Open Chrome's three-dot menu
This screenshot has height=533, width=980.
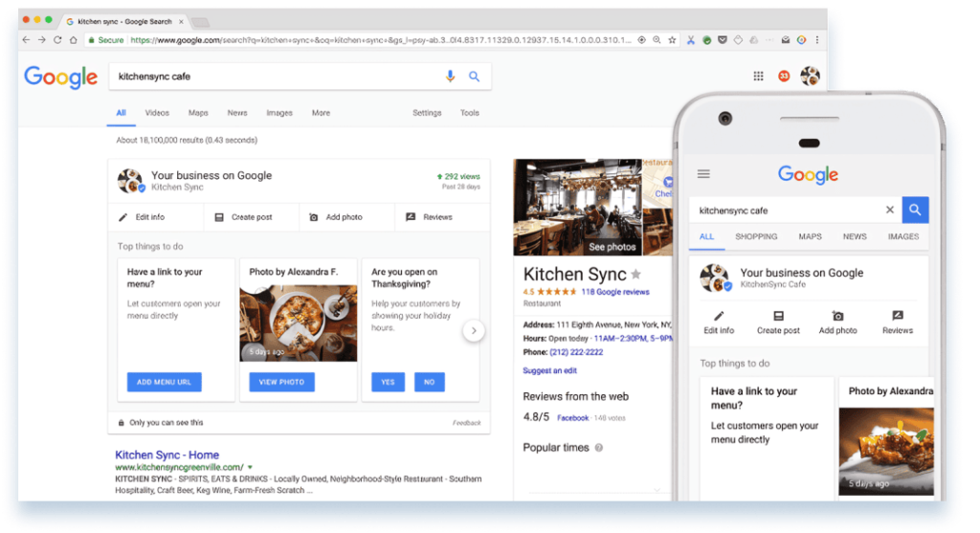(817, 39)
